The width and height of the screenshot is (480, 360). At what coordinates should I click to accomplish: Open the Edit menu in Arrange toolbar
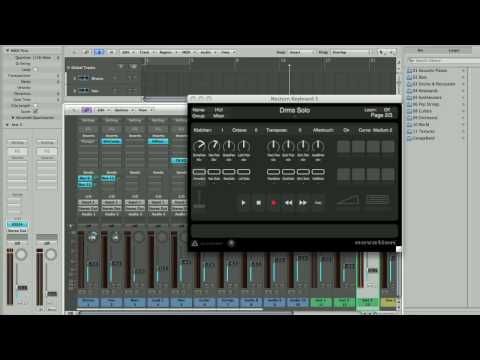[128, 52]
